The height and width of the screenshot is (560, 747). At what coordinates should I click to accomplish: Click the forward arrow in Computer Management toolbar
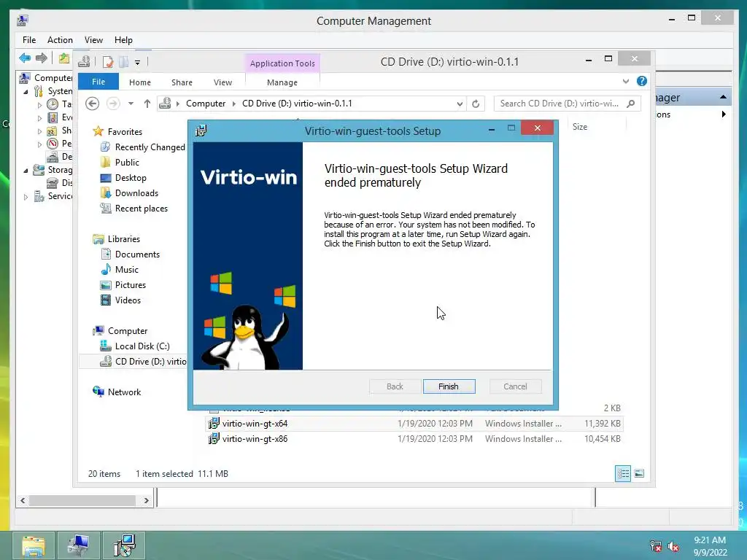pos(42,58)
